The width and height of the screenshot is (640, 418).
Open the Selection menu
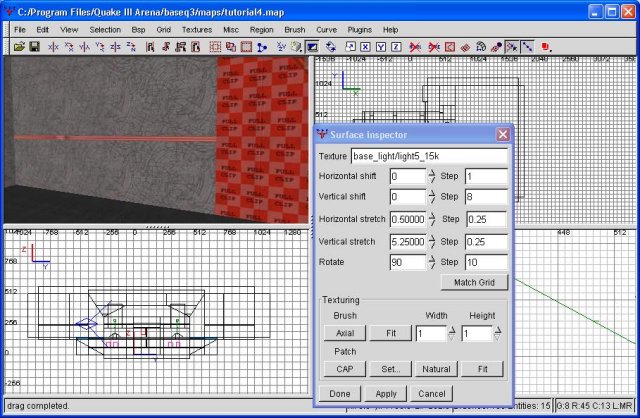click(x=105, y=30)
